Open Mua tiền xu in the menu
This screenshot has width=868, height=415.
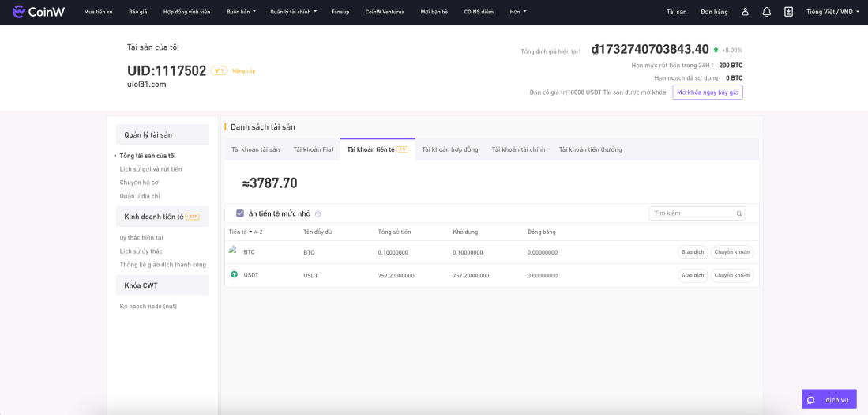click(x=98, y=12)
